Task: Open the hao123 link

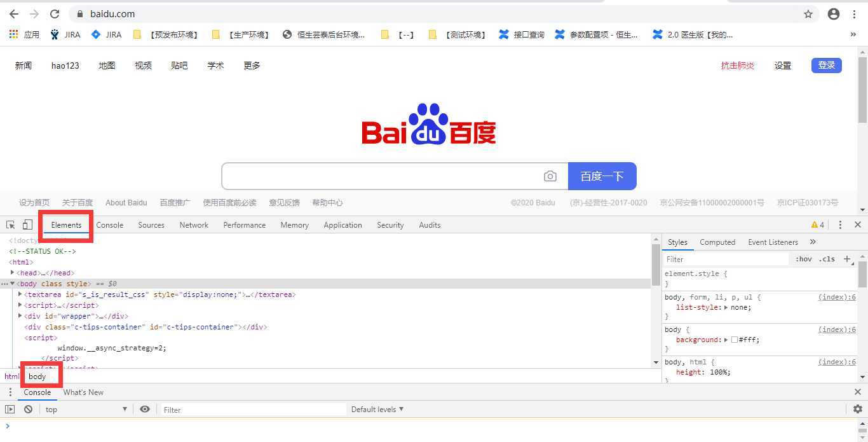Action: (65, 65)
